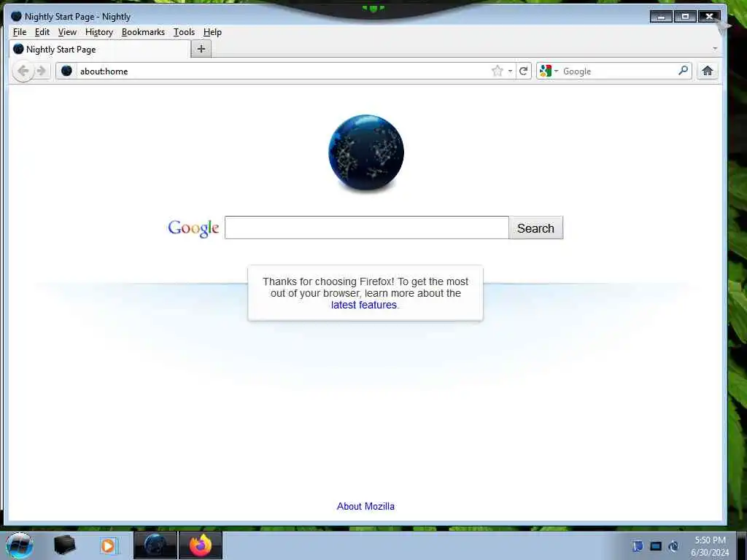The height and width of the screenshot is (560, 747).
Task: Click the power tray icon beside the clock
Action: coord(673,545)
